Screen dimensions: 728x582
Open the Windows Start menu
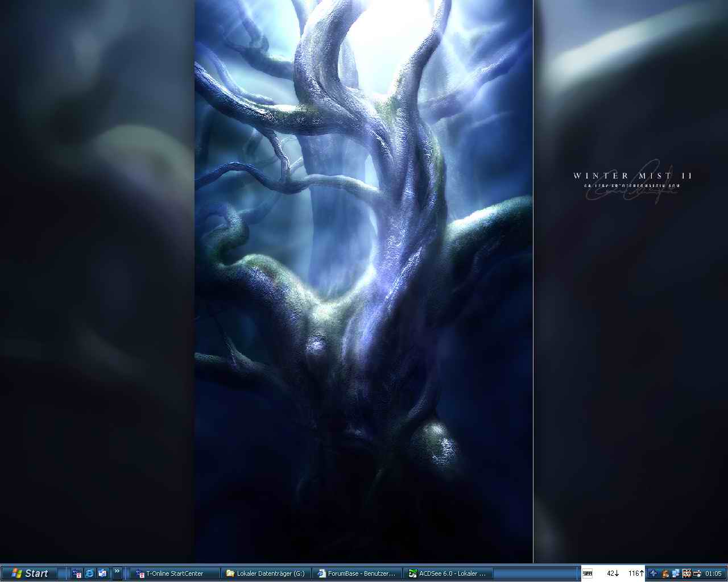tap(29, 573)
